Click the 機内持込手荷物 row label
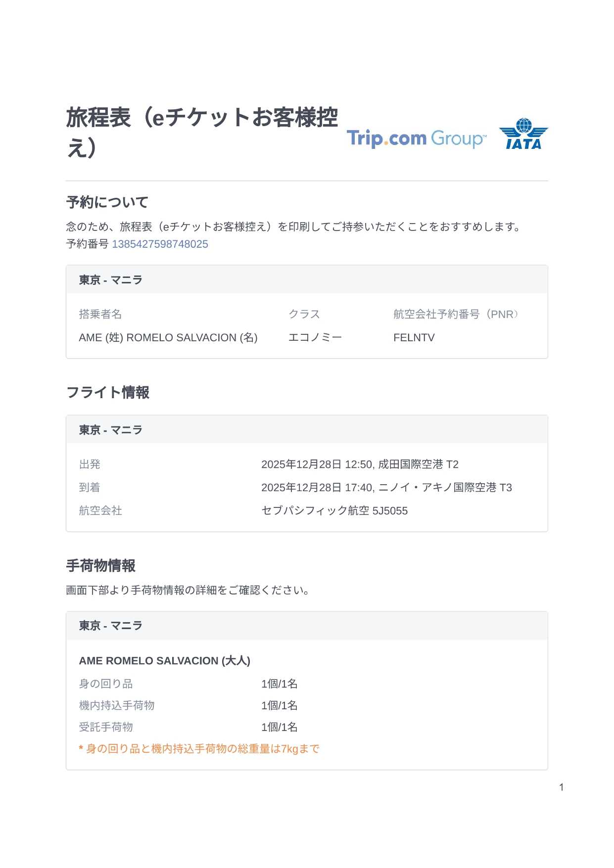The height and width of the screenshot is (868, 614). pyautogui.click(x=117, y=706)
